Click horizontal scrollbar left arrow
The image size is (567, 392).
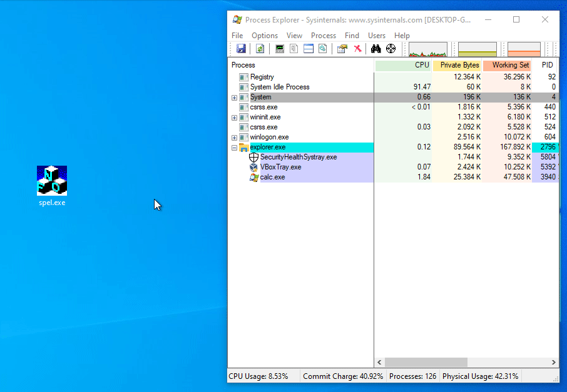379,362
